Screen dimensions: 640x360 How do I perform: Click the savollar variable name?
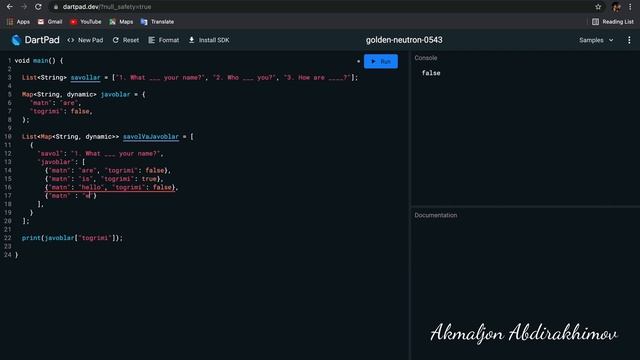tap(85, 78)
